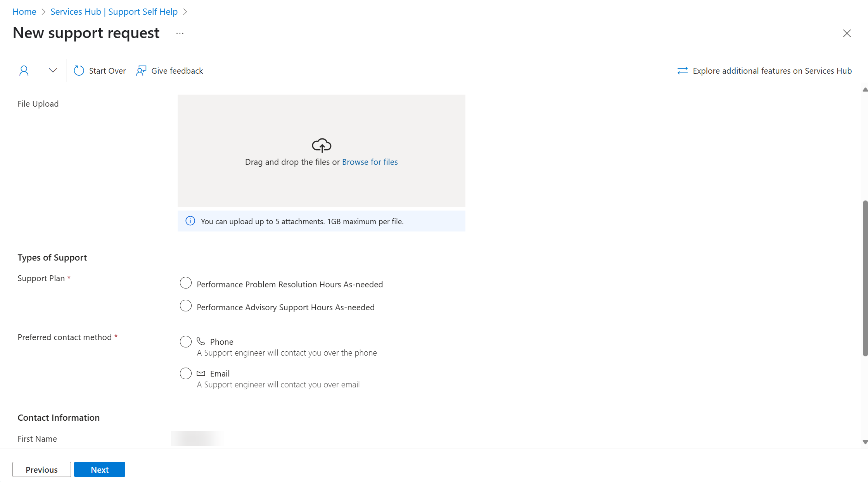Select Phone as preferred contact method
This screenshot has height=482, width=868.
(185, 341)
